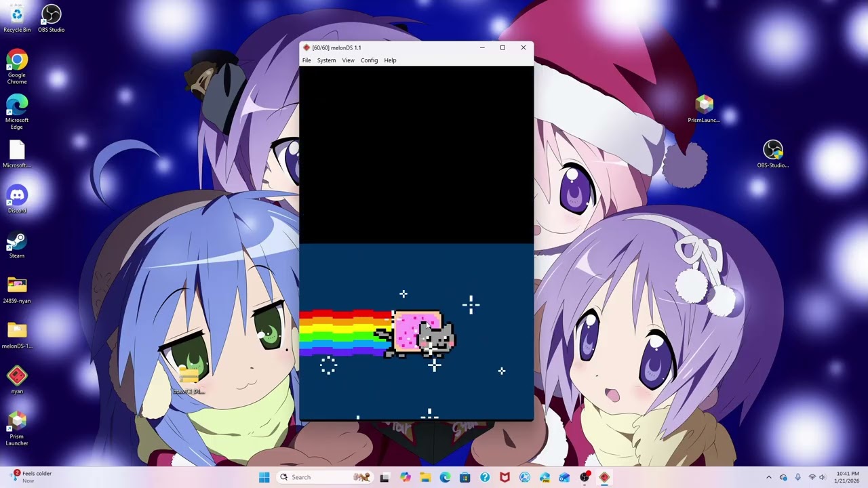Open the System menu in melonDS
Image resolution: width=868 pixels, height=488 pixels.
click(x=326, y=60)
